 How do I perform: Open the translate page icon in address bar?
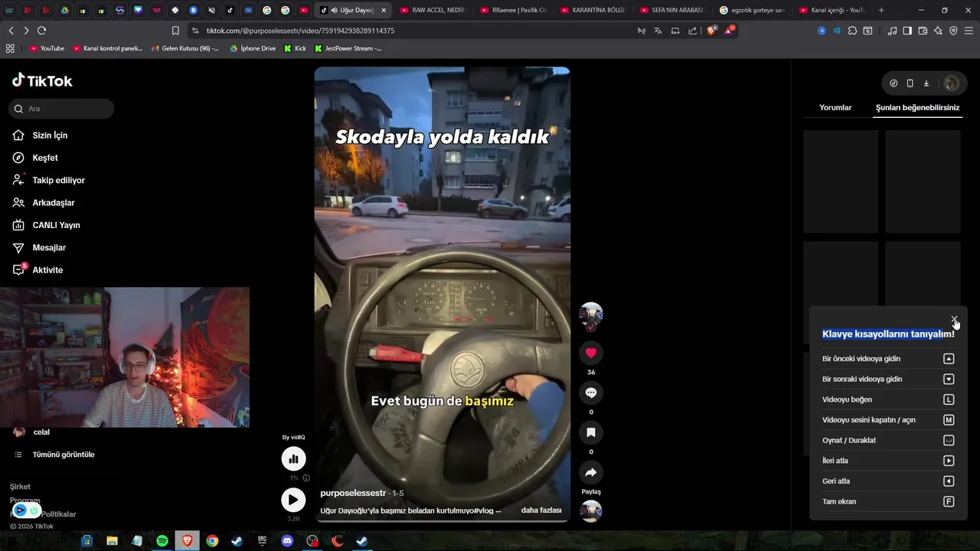[x=658, y=31]
